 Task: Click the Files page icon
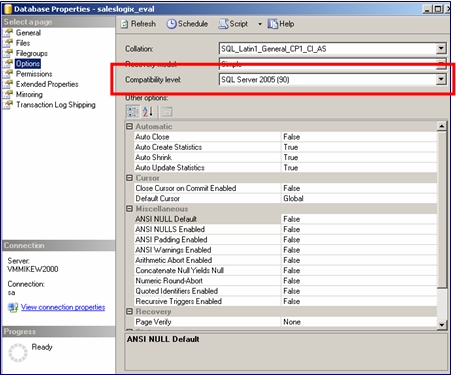click(x=8, y=43)
